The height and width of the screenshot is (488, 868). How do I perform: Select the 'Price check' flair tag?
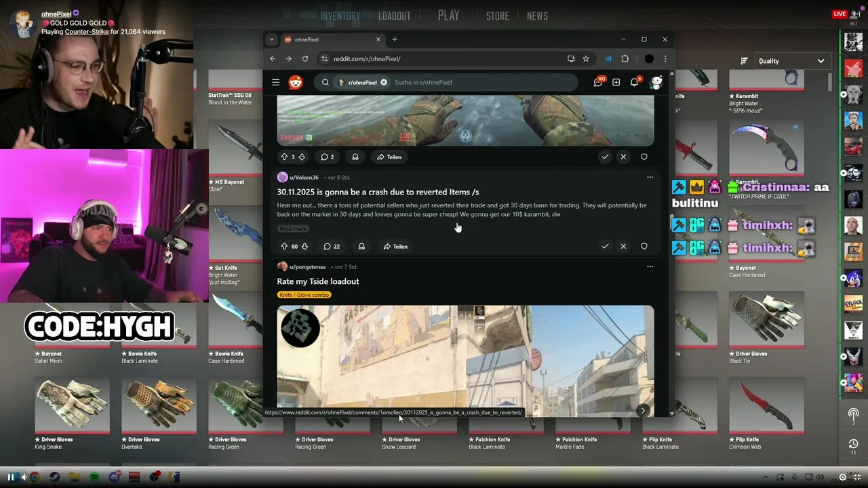[x=292, y=229]
